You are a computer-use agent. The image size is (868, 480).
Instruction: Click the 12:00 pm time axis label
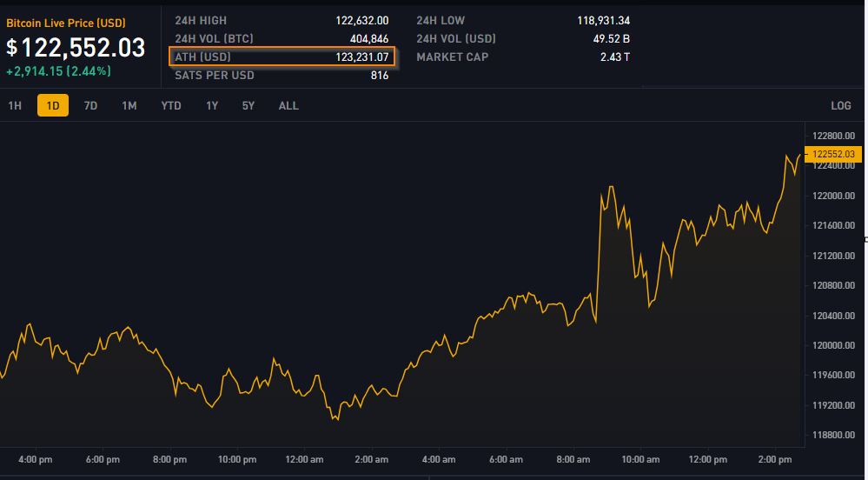pyautogui.click(x=708, y=459)
